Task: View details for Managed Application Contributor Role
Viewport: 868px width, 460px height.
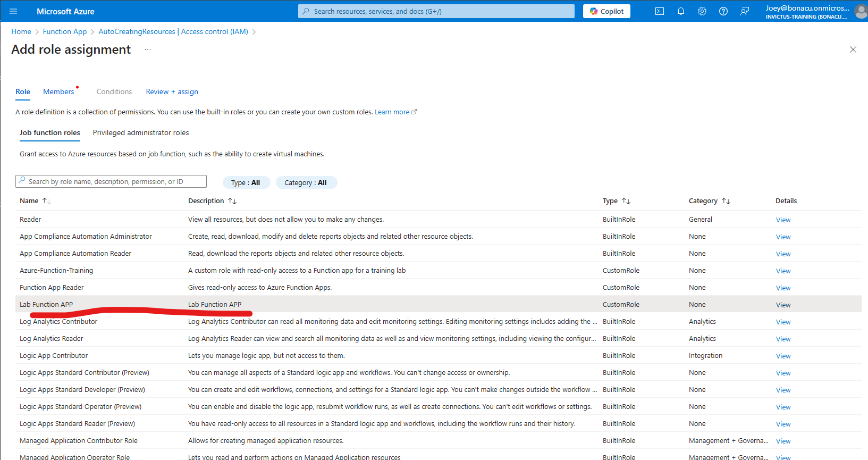Action: [783, 441]
